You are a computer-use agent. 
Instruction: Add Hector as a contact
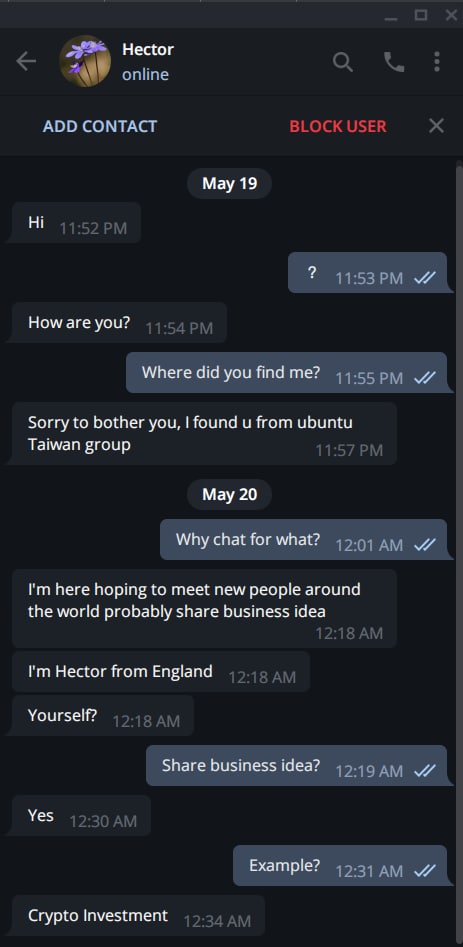100,126
